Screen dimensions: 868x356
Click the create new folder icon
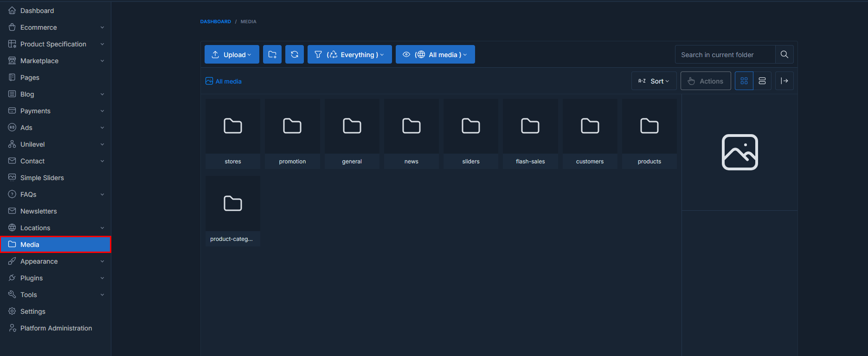point(272,54)
